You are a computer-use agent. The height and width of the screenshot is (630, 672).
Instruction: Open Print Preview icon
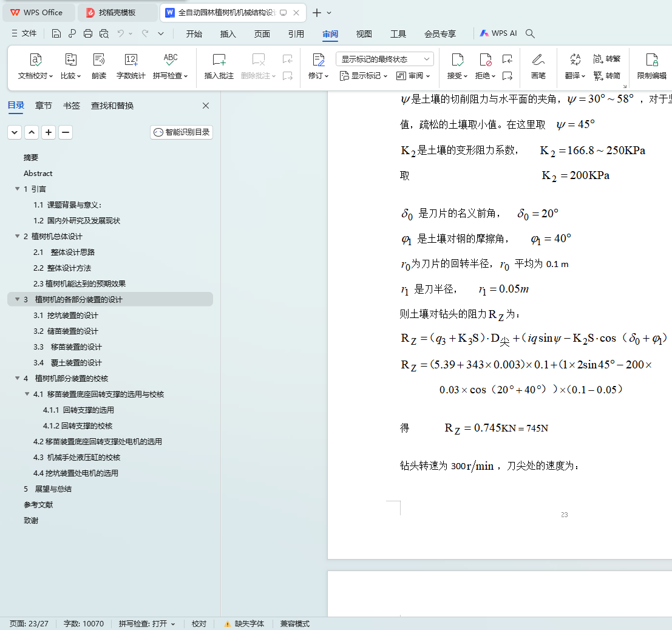pos(104,33)
